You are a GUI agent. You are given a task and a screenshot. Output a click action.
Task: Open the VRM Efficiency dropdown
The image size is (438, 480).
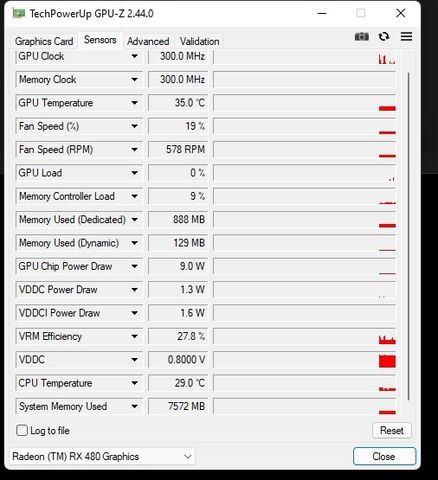point(135,336)
